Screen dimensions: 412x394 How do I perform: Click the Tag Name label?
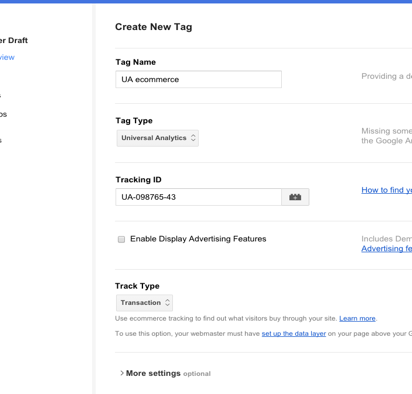tap(136, 62)
